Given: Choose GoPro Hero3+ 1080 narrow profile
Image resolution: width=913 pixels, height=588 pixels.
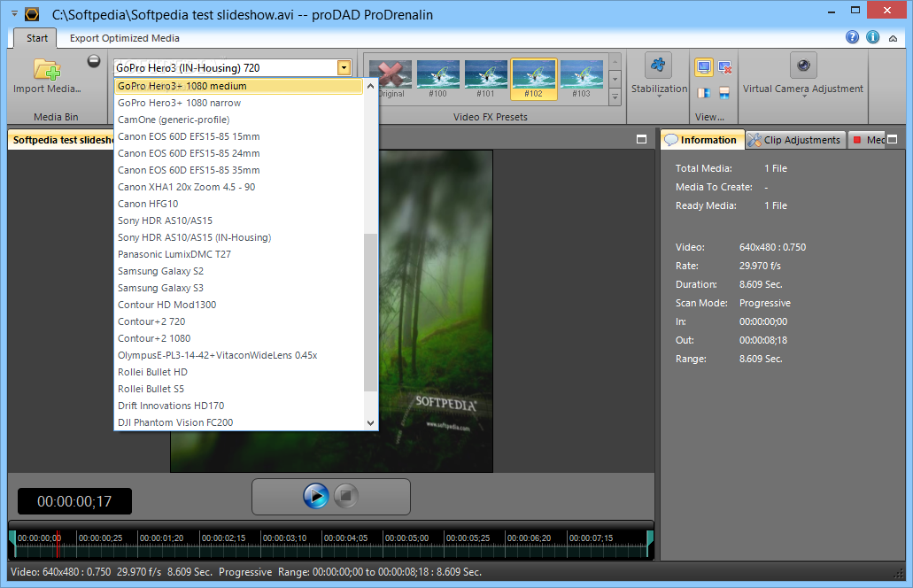Looking at the screenshot, I should click(238, 103).
